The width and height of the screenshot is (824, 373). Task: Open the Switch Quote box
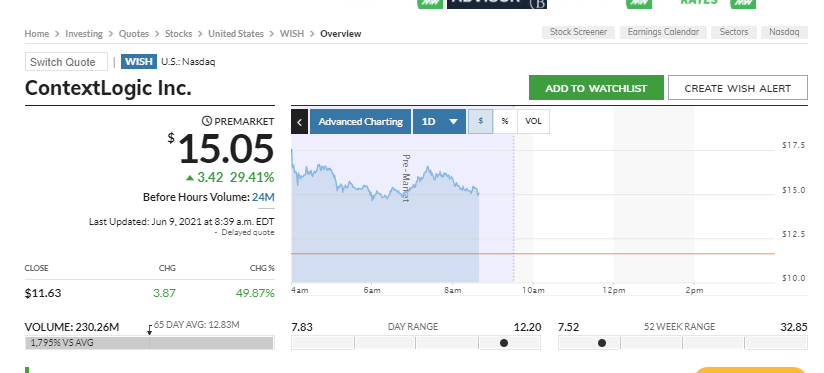click(66, 62)
